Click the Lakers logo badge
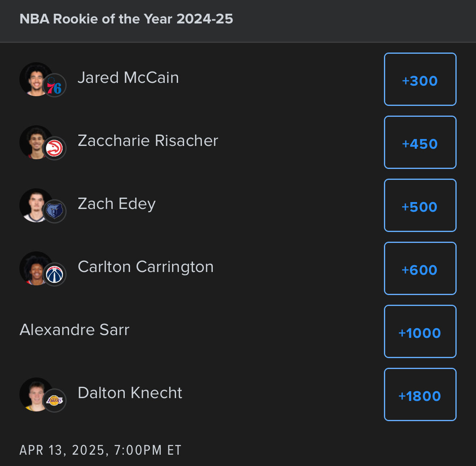 click(55, 401)
